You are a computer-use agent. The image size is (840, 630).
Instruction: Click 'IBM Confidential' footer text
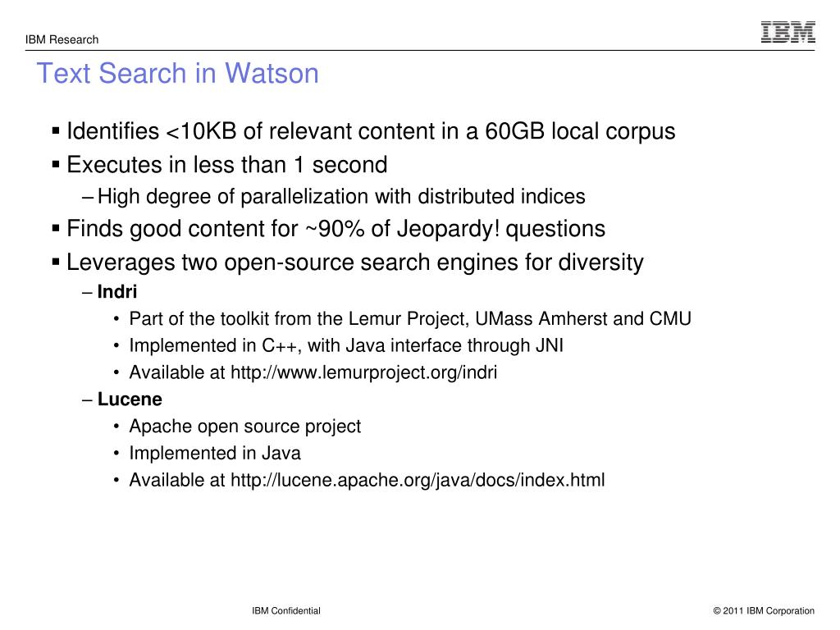(286, 610)
